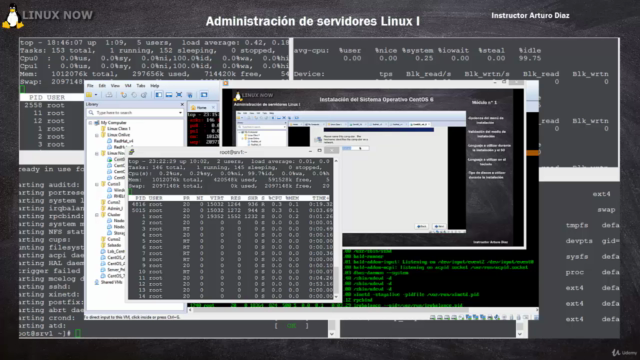The image size is (640, 360).
Task: Select the Linux Class 1 folder
Action: [119, 129]
